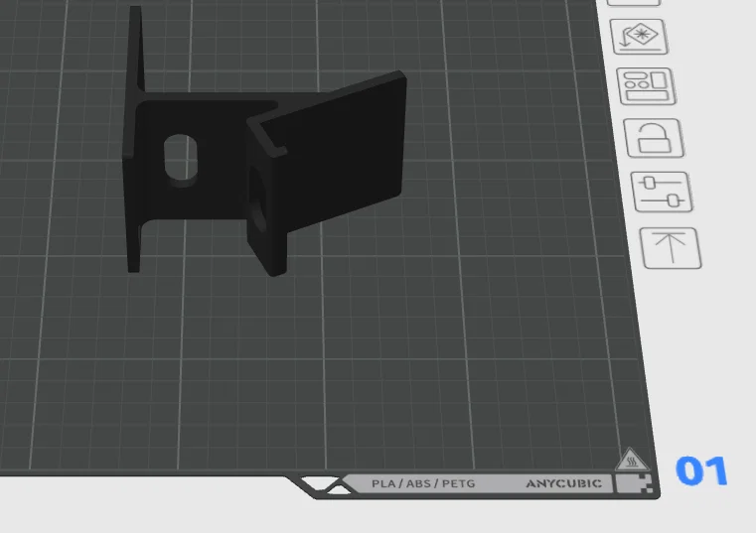The width and height of the screenshot is (756, 533).
Task: Click the move plate to front icon
Action: [x=671, y=248]
